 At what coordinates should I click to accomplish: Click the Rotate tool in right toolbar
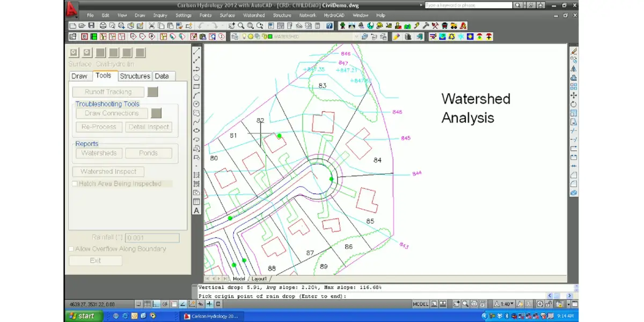pyautogui.click(x=574, y=105)
